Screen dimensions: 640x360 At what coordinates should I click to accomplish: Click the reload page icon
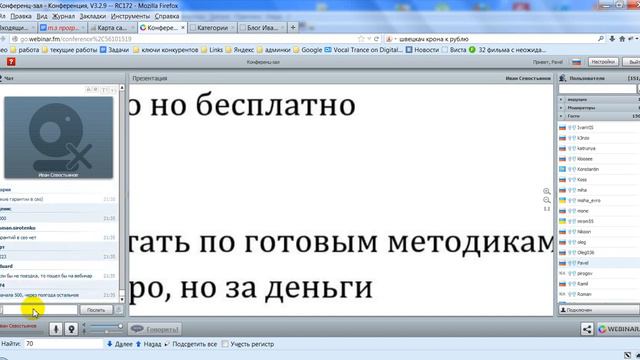point(376,39)
